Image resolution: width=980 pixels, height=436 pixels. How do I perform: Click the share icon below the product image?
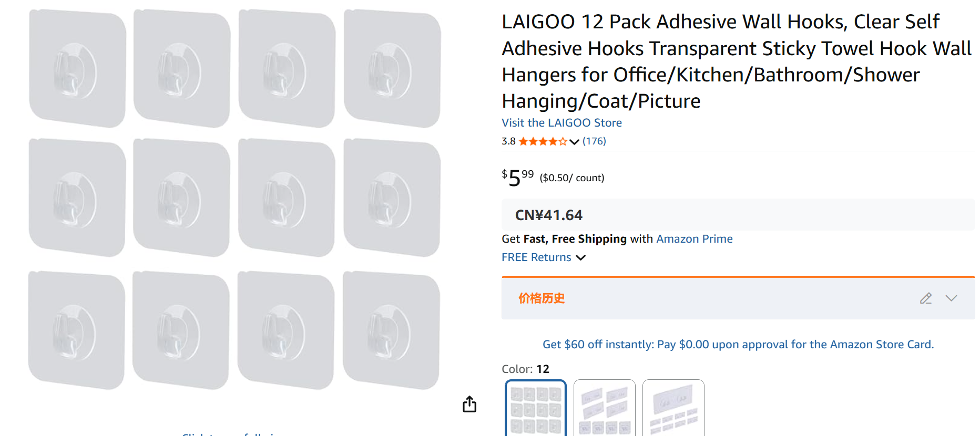[x=469, y=404]
